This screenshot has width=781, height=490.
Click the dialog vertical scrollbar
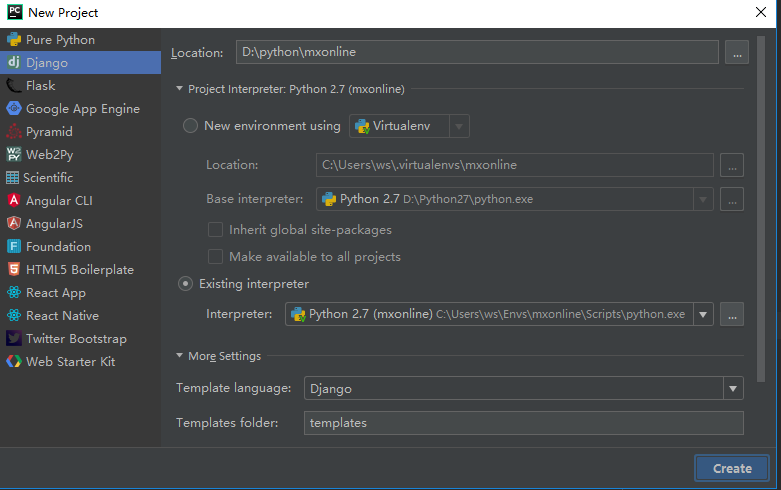(761, 209)
